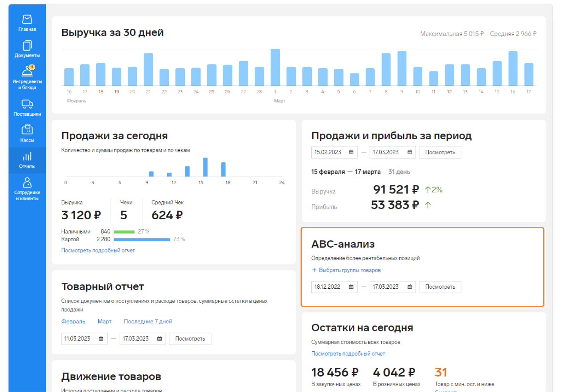Click the 624 ₽ Средний Чек value
Viewport: 566px width, 392px height.
tap(167, 215)
